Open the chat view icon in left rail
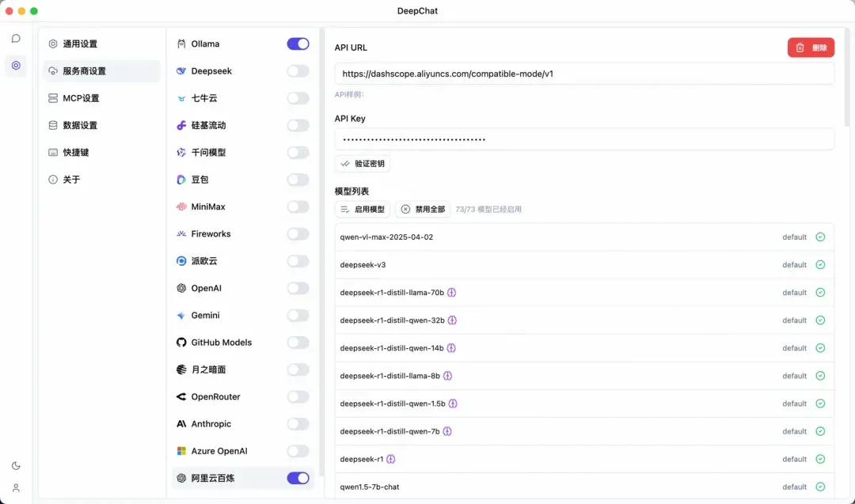Viewport: 855px width, 504px height. pos(16,38)
